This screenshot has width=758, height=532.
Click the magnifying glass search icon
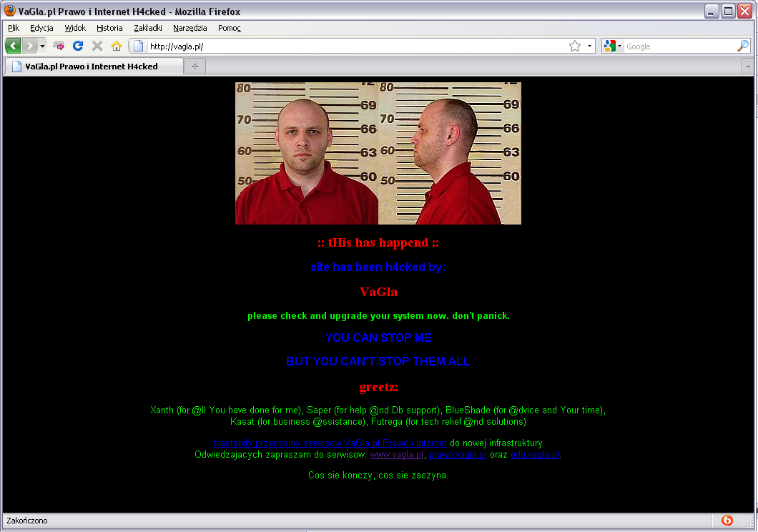tap(742, 46)
